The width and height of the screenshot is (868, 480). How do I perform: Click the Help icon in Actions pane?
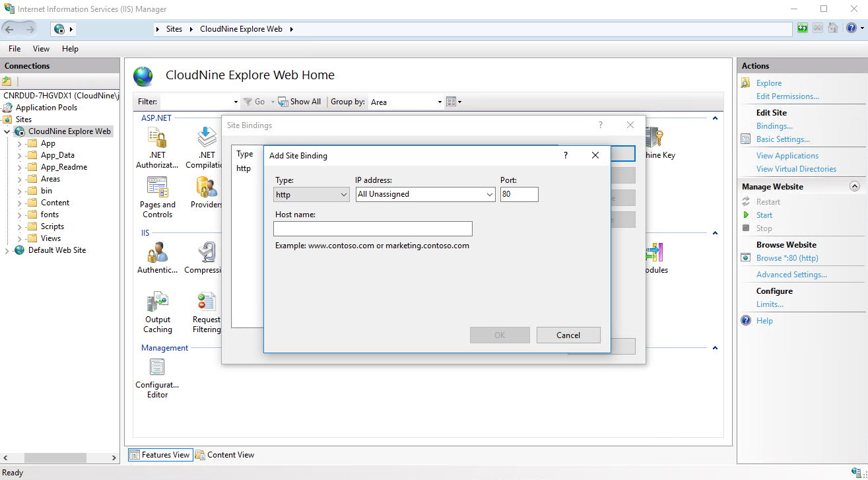[x=746, y=321]
